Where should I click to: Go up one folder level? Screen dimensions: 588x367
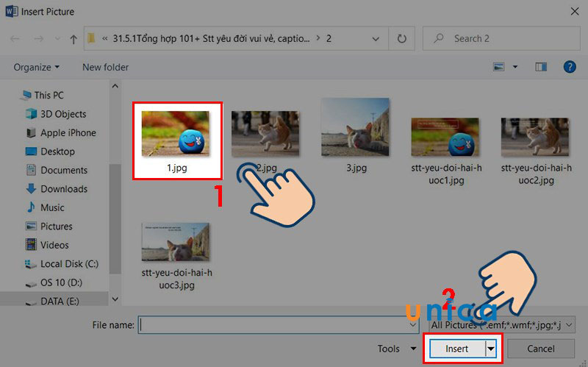tap(73, 39)
